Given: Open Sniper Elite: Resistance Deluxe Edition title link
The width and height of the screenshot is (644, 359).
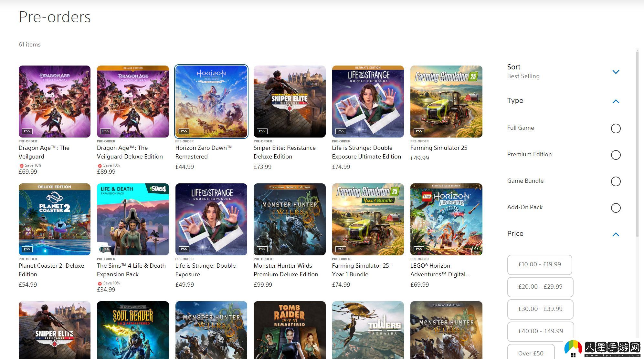Looking at the screenshot, I should click(x=284, y=152).
